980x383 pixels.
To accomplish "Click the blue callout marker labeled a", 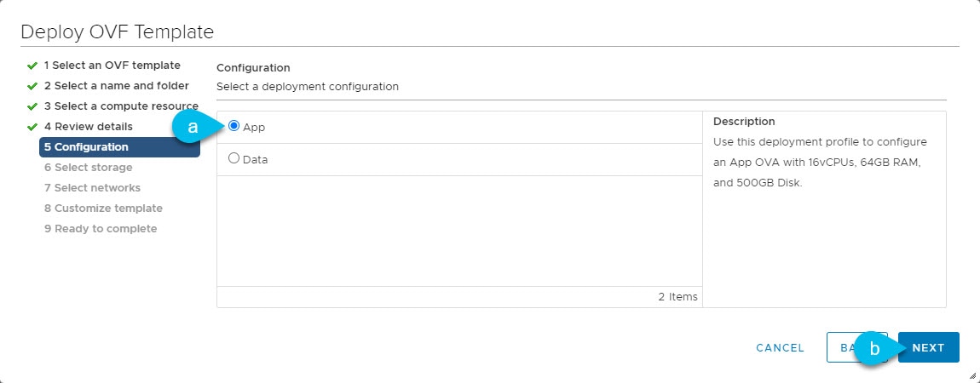I will coord(196,127).
